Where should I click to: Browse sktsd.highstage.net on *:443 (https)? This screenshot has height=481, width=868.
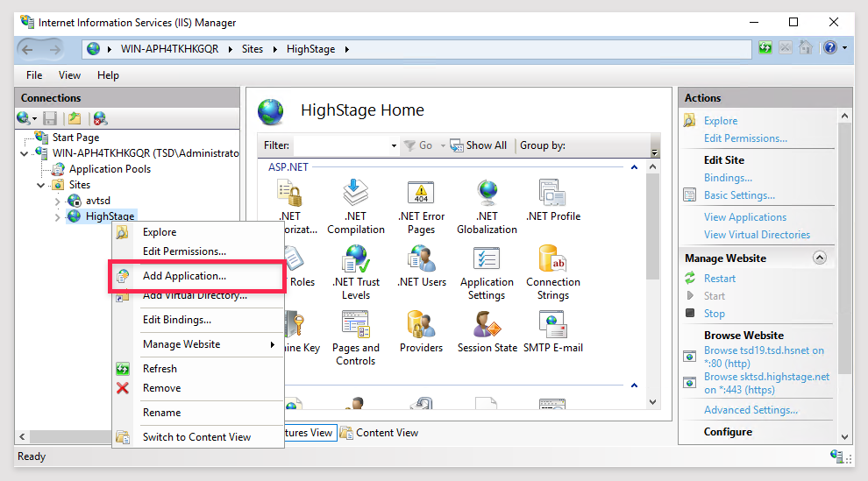click(x=766, y=383)
